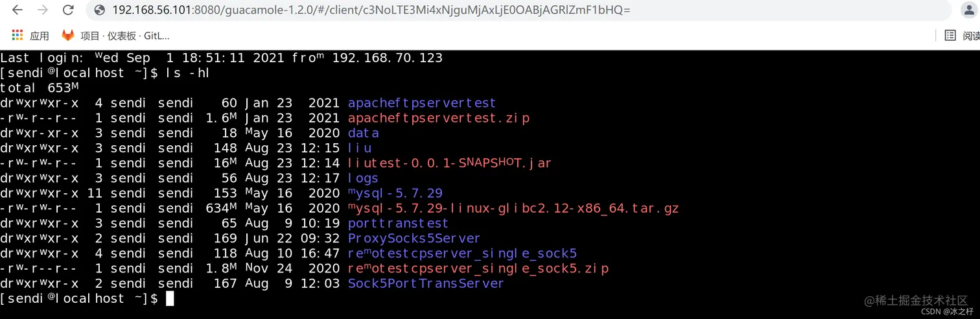980x319 pixels.
Task: Select remotestcpserver_single_sock5.zip file name
Action: click(478, 268)
